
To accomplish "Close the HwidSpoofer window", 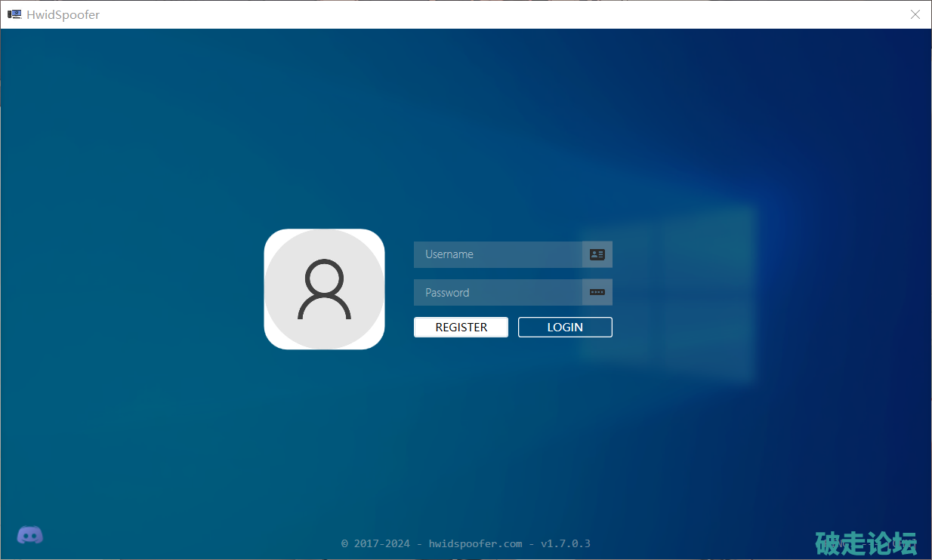I will [x=915, y=14].
